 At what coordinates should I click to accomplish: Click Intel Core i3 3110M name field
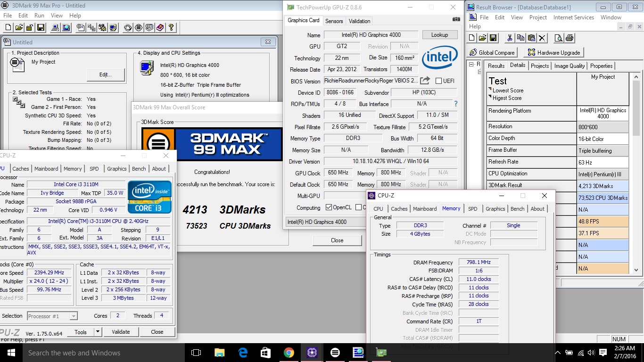(x=76, y=184)
